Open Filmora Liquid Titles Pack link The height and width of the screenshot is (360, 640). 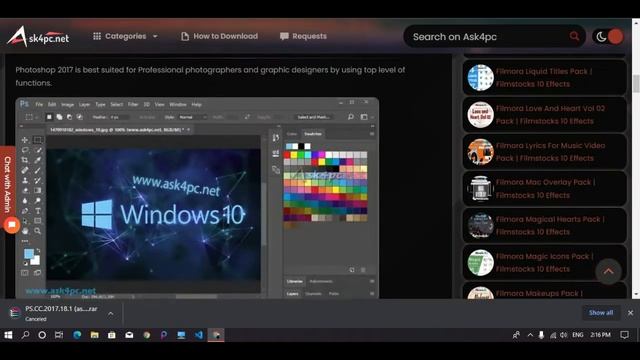544,78
